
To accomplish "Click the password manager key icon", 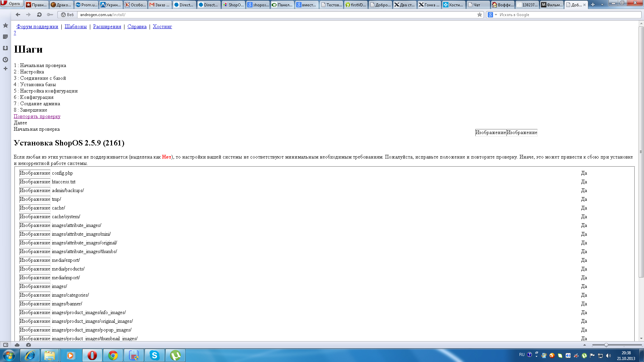I will (50, 15).
